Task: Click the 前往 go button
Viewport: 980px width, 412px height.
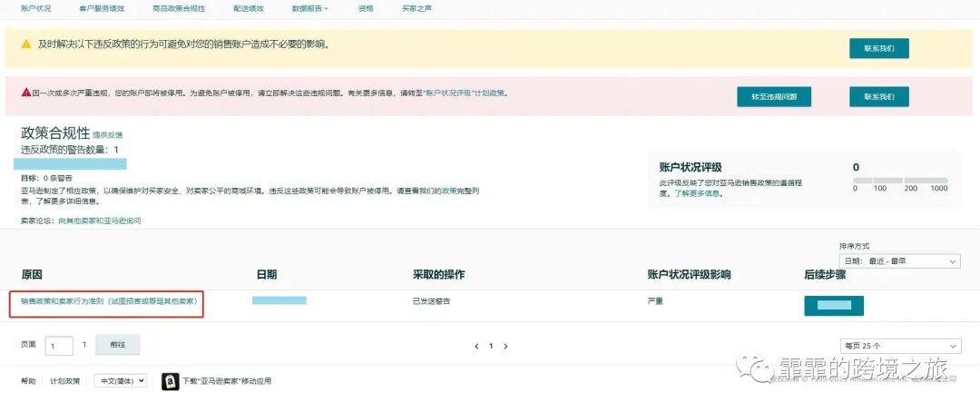Action: (117, 345)
